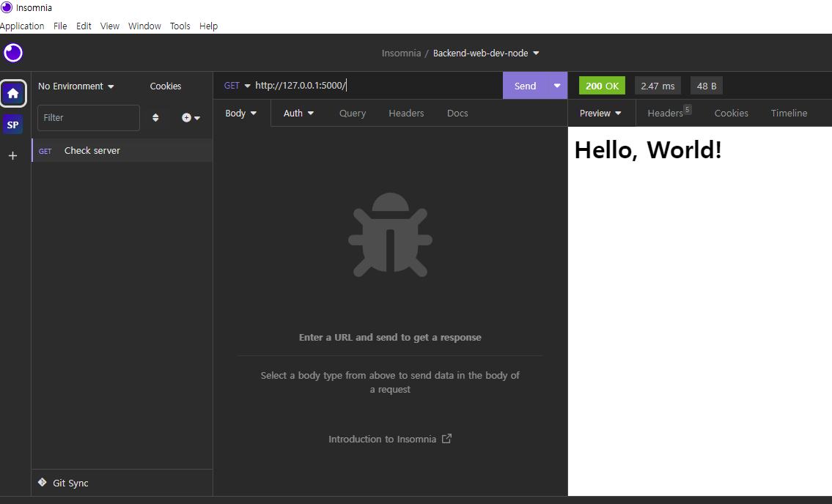
Task: Click the Git Sync icon
Action: pyautogui.click(x=43, y=482)
